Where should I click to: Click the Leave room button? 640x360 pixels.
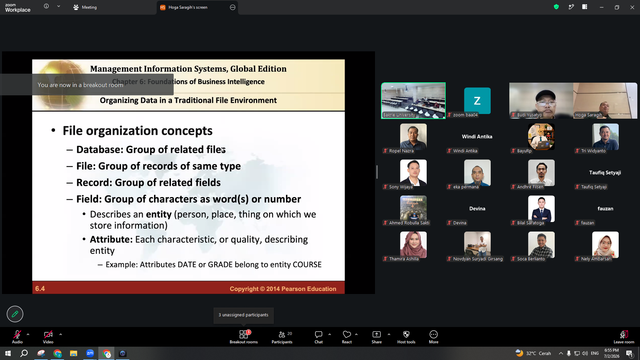point(624,337)
